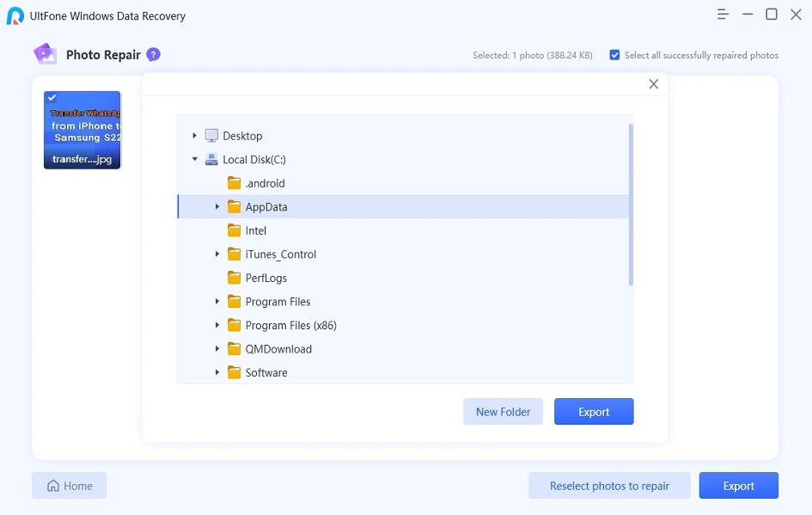812x515 pixels.
Task: Click the QMDownload folder icon
Action: tap(234, 349)
